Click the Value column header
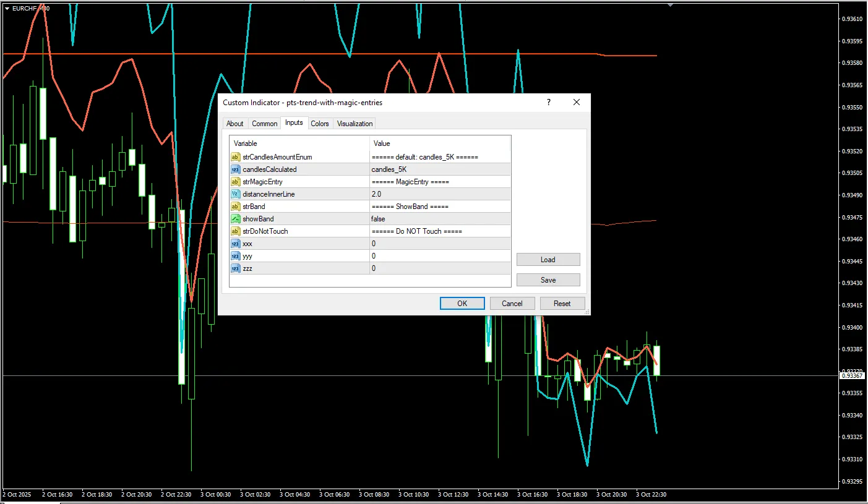Screen dimensions: 868x504 440,143
